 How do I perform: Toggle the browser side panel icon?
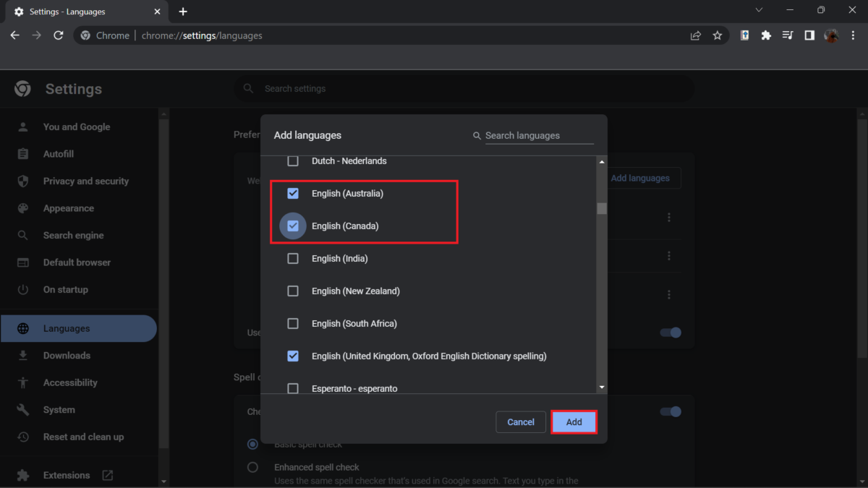click(809, 35)
